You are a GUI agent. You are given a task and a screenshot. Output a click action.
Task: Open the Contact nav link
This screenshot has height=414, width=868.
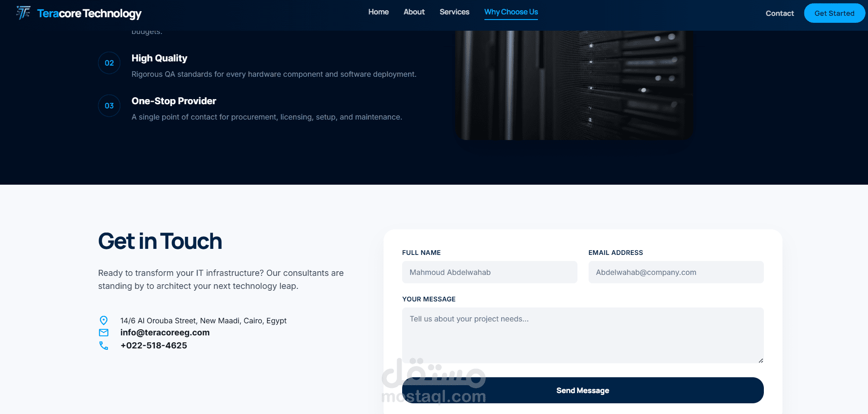pyautogui.click(x=780, y=13)
